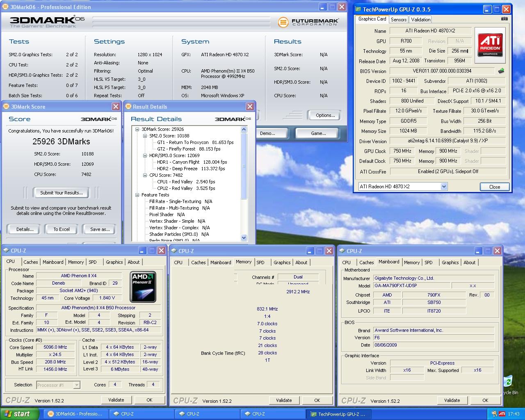Click Validate in the left CPU-Z window
The height and width of the screenshot is (420, 525).
pos(116,400)
